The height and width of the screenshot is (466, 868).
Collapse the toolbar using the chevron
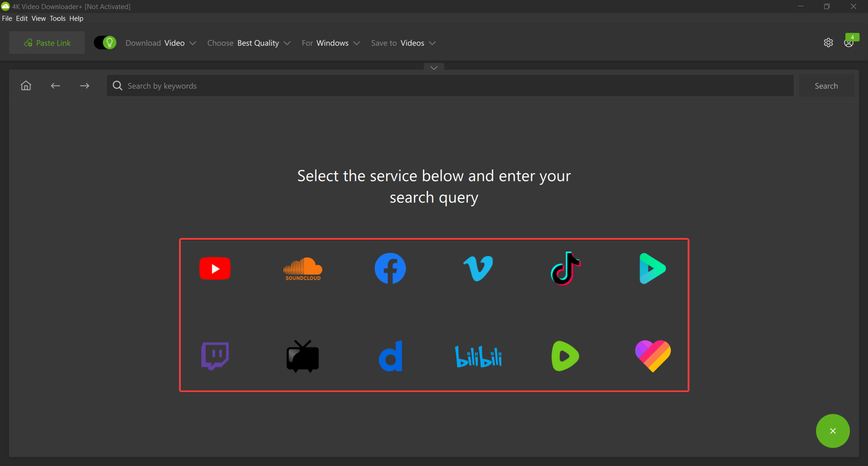tap(434, 67)
